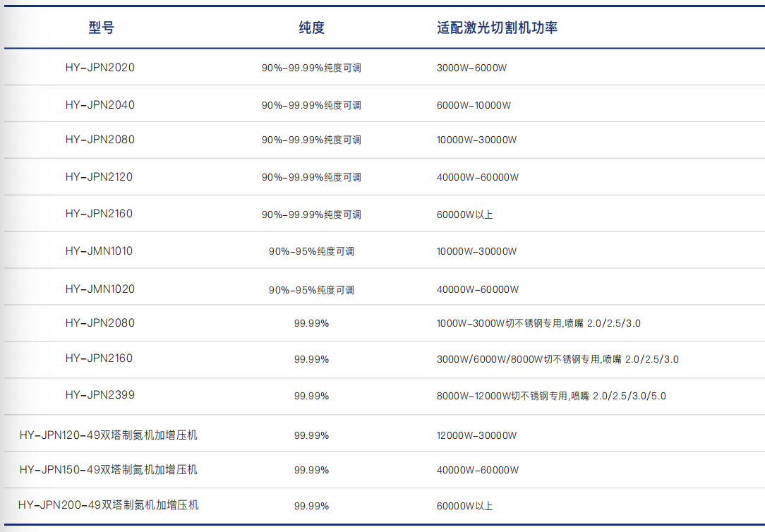
Task: Click the 纯度 column header
Action: (x=311, y=28)
